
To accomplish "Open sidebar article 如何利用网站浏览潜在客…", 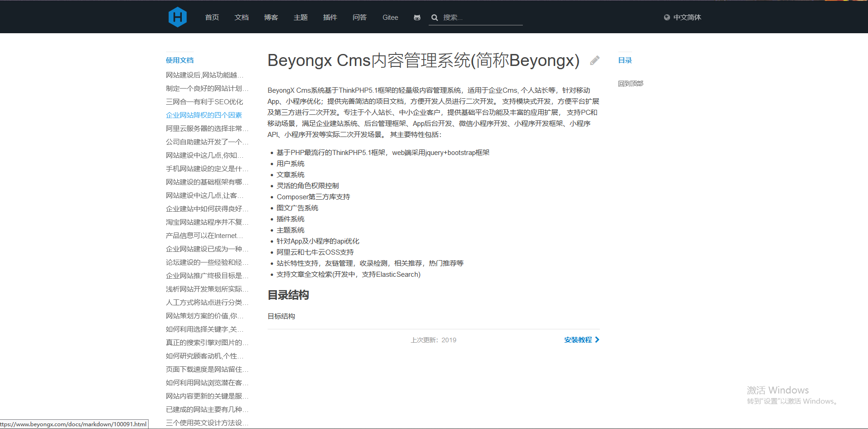I will pyautogui.click(x=207, y=382).
